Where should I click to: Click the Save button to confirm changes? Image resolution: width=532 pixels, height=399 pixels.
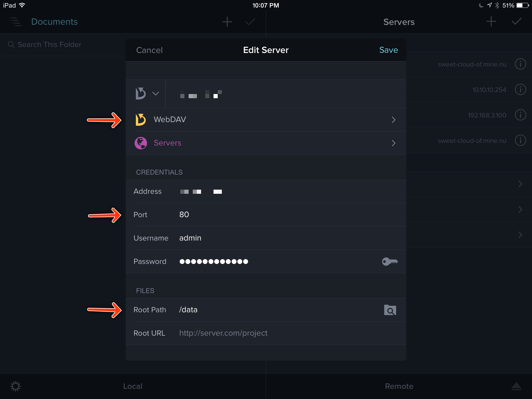[x=387, y=50]
